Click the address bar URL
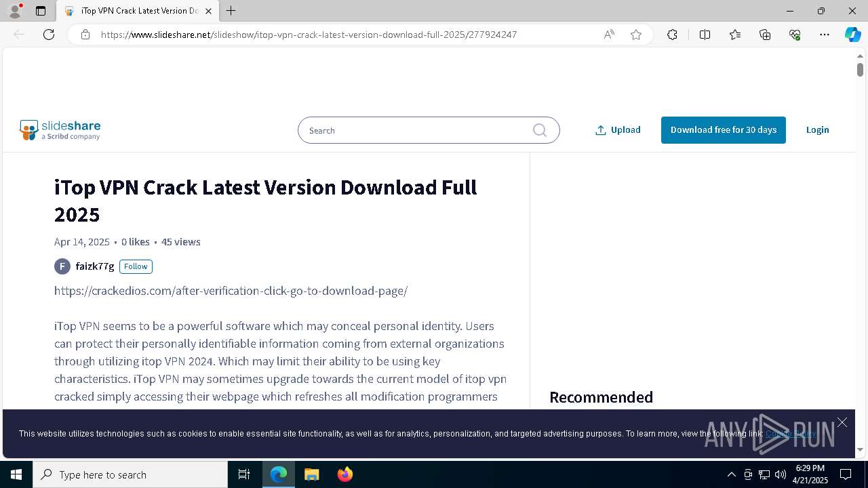 tap(309, 35)
